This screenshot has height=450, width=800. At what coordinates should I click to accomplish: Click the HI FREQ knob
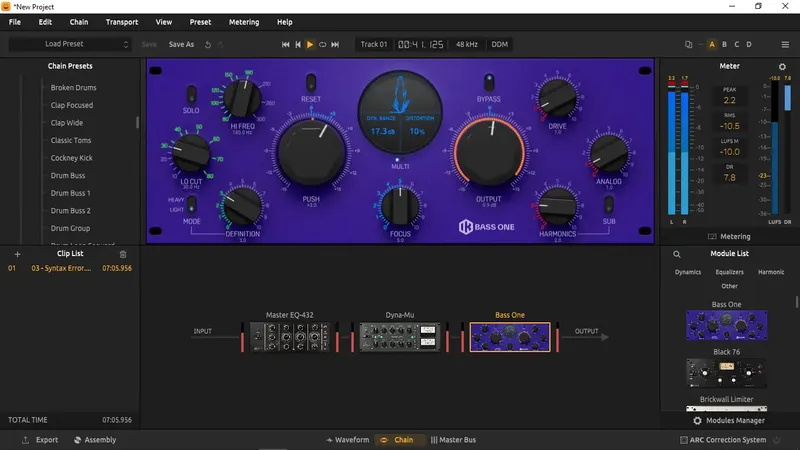[x=242, y=98]
